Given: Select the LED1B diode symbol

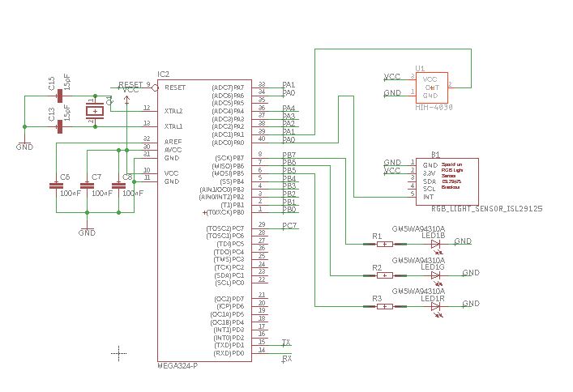Looking at the screenshot, I should tap(435, 245).
